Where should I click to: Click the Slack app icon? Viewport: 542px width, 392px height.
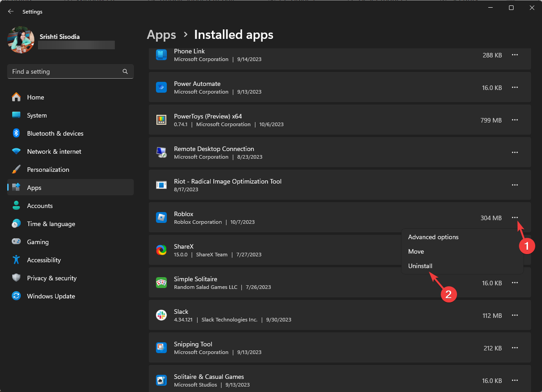coord(161,315)
